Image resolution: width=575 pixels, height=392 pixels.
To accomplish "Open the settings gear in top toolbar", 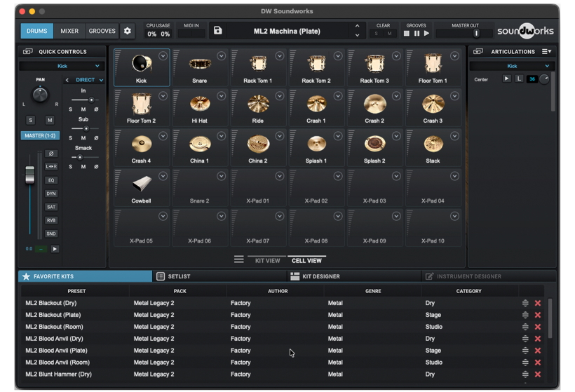I will [127, 31].
